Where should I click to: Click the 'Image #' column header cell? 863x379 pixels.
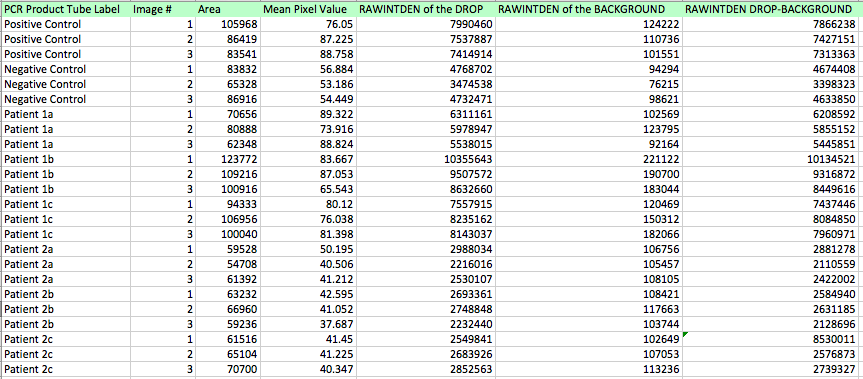click(163, 9)
